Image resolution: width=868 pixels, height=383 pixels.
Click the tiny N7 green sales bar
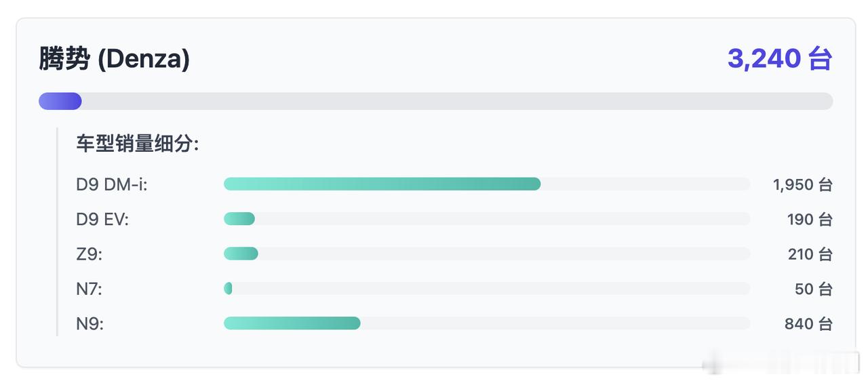tap(229, 289)
